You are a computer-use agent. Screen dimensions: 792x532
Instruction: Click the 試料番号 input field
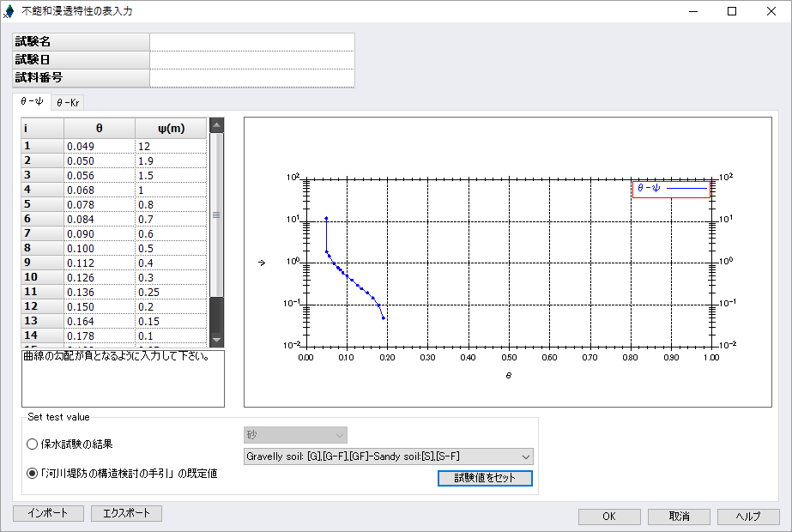[252, 78]
